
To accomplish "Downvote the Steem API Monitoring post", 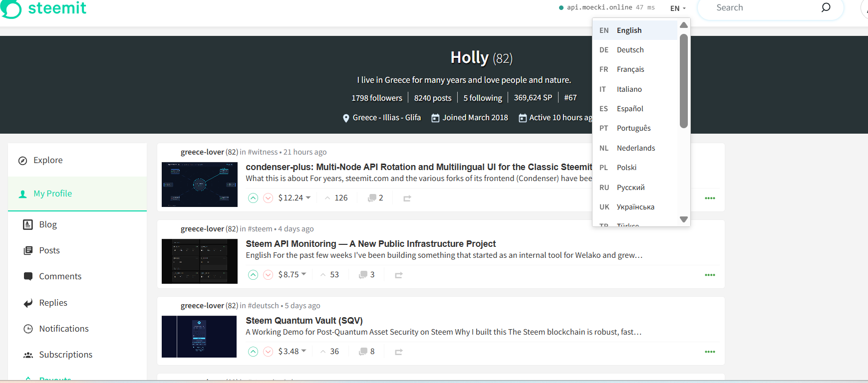I will (x=268, y=275).
